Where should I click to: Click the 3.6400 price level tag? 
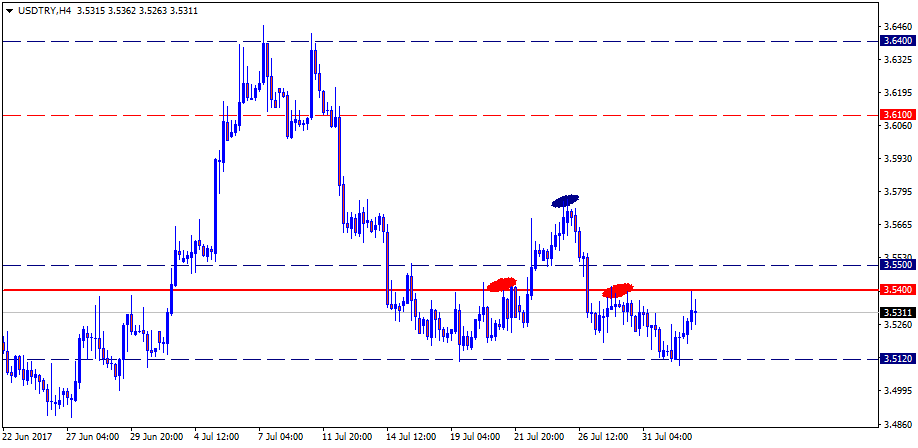point(895,41)
